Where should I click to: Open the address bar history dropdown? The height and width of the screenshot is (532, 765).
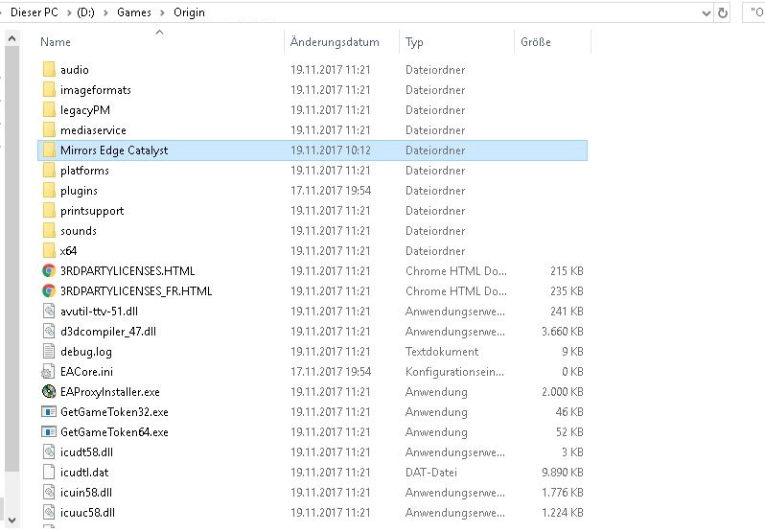[706, 13]
